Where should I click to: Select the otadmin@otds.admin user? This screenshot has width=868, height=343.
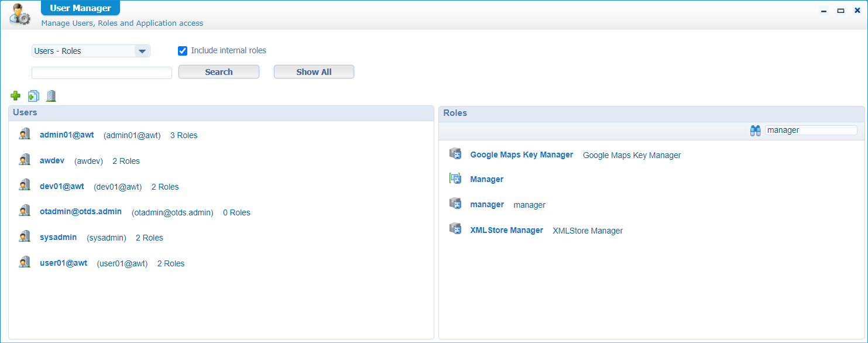80,212
